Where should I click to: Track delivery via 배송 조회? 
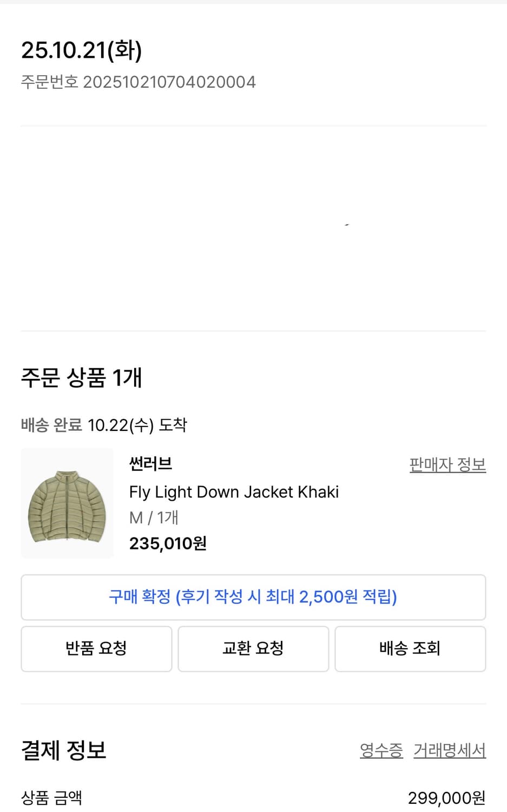pyautogui.click(x=410, y=649)
